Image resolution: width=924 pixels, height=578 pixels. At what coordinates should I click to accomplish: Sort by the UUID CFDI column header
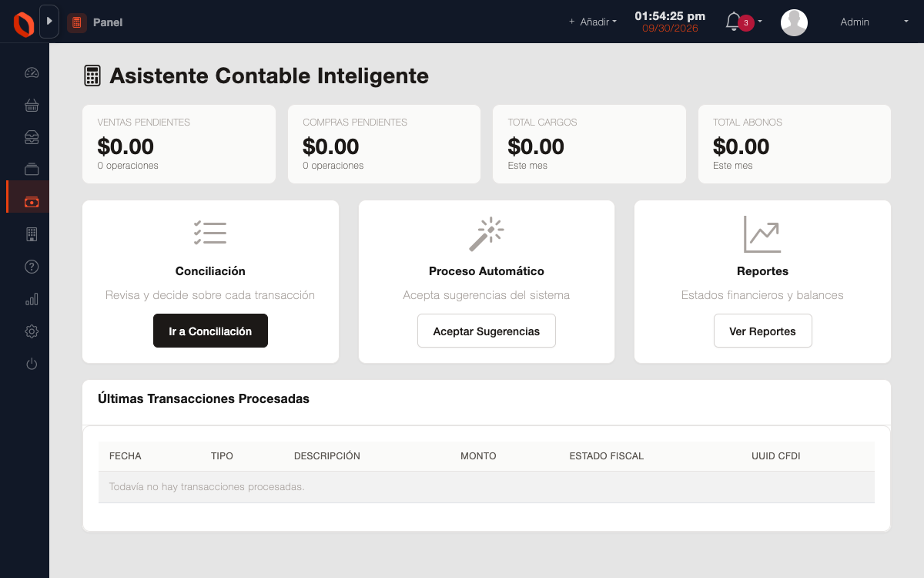point(776,456)
